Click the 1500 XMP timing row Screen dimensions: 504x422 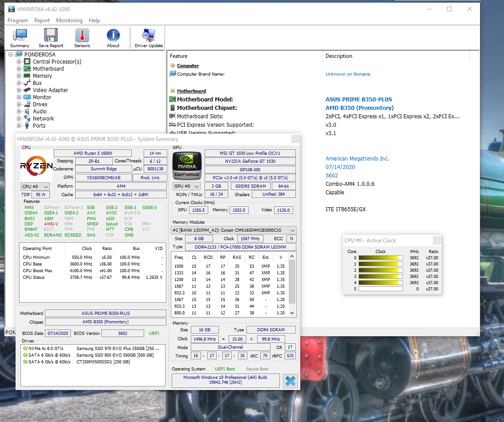230,266
